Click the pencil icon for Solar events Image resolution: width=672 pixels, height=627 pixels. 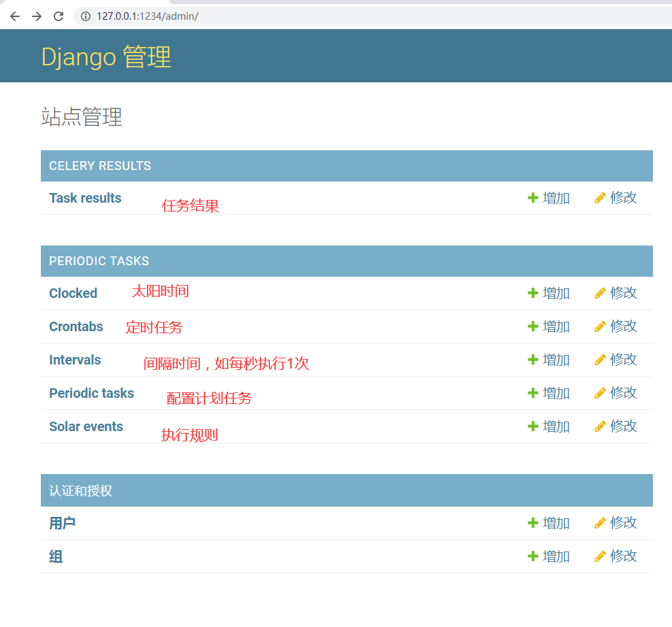599,426
